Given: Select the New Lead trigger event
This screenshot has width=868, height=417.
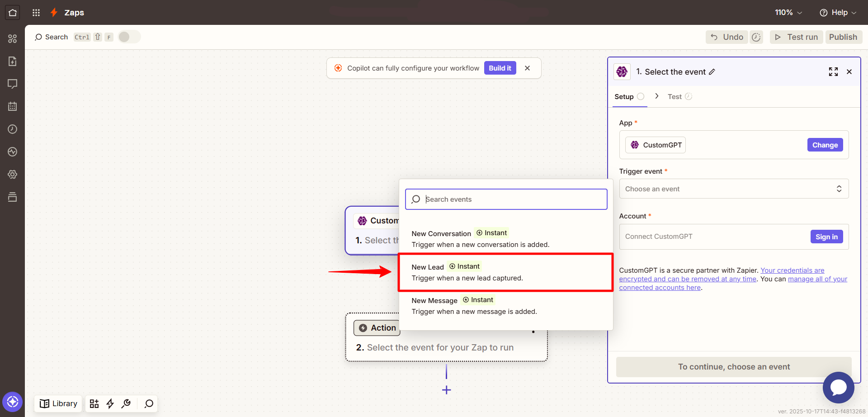Looking at the screenshot, I should pyautogui.click(x=505, y=272).
